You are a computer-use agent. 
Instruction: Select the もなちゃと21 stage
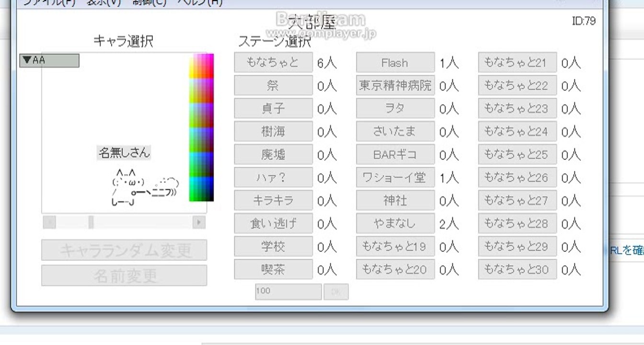(517, 62)
